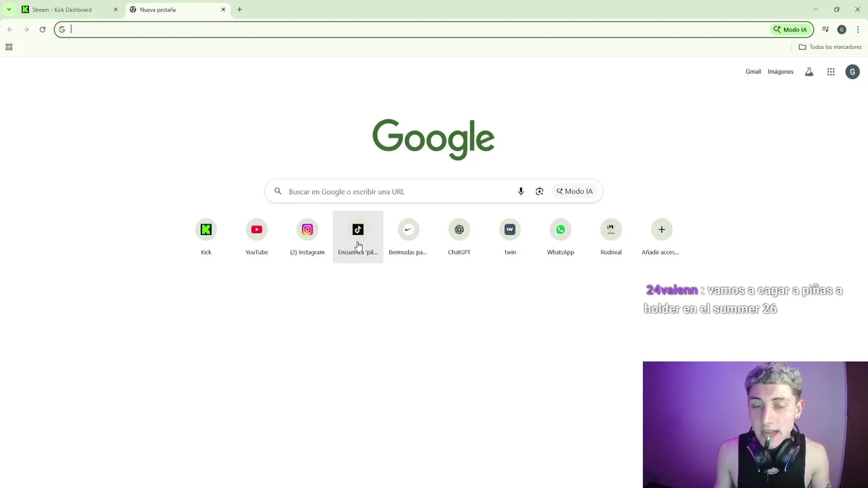Reload the current page
Screen dimensions: 868x488
(42, 29)
